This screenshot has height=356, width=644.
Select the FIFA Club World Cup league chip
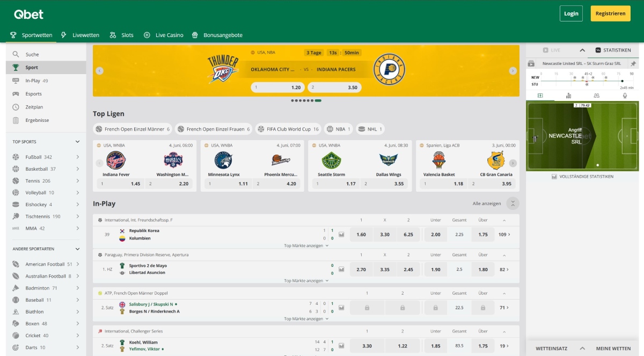(x=288, y=129)
